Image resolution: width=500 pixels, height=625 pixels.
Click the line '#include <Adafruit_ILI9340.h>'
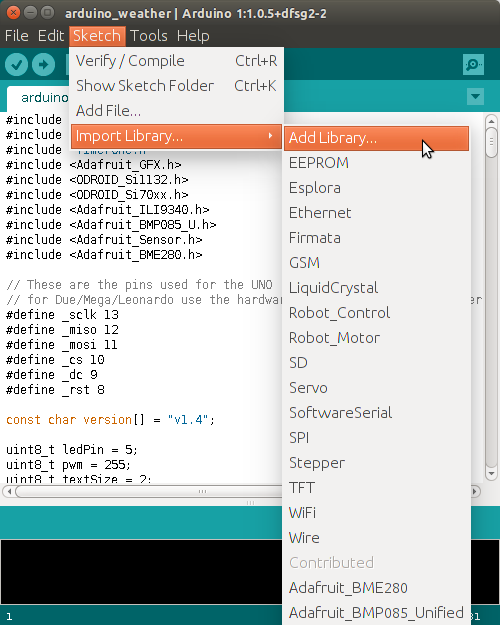108,210
